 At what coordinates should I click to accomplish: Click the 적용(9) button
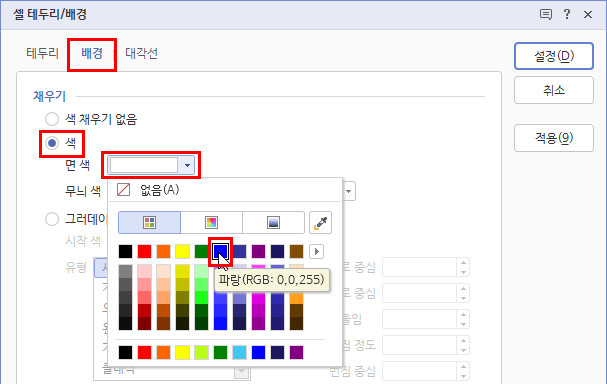click(554, 138)
